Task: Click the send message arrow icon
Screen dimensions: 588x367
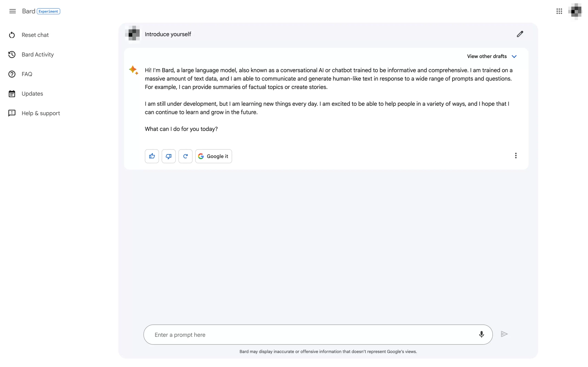Action: click(504, 334)
